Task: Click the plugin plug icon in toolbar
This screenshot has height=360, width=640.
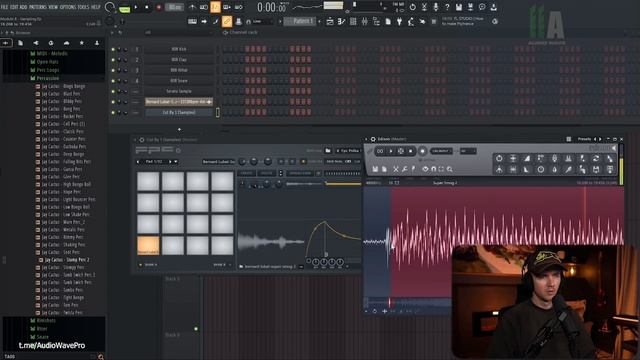Action: pyautogui.click(x=399, y=22)
